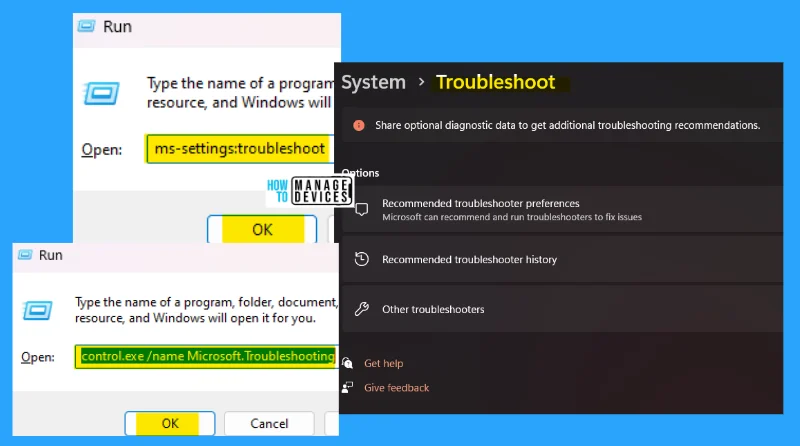This screenshot has width=800, height=446.
Task: Click the title bar Run icon of lower dialog
Action: point(25,255)
